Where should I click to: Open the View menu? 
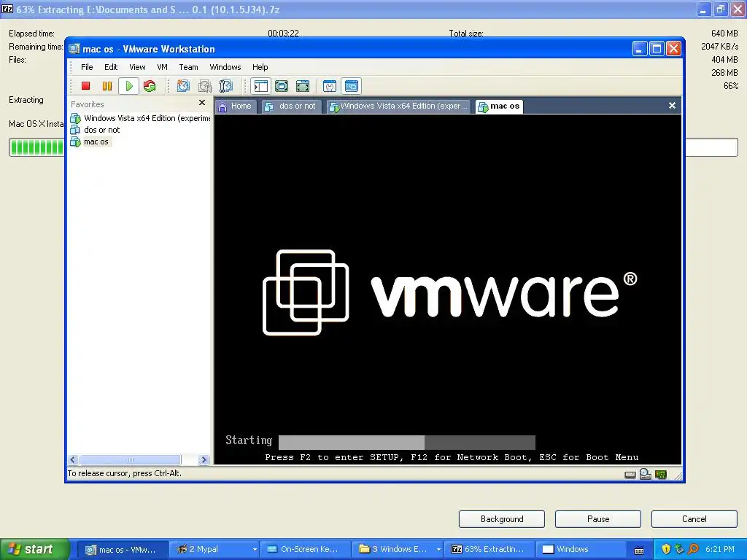point(137,67)
